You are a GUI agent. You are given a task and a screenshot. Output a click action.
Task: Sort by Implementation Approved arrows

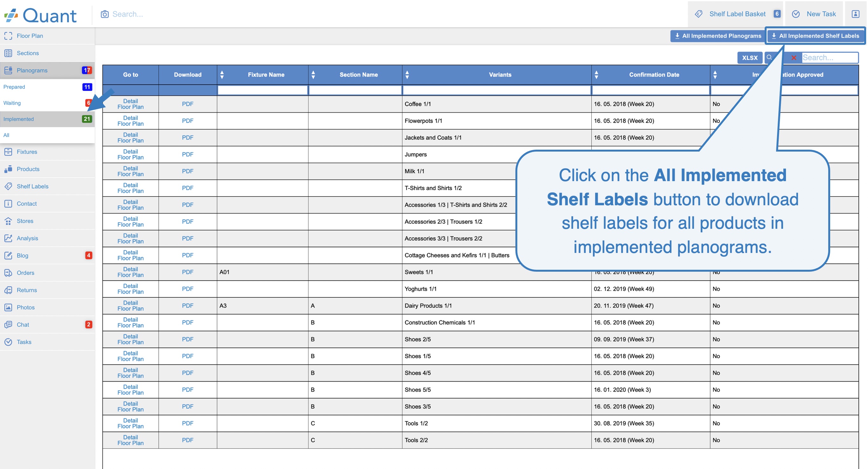(x=715, y=74)
